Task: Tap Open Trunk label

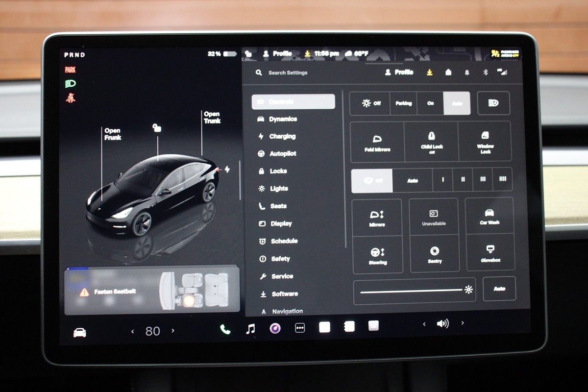Action: [x=212, y=118]
